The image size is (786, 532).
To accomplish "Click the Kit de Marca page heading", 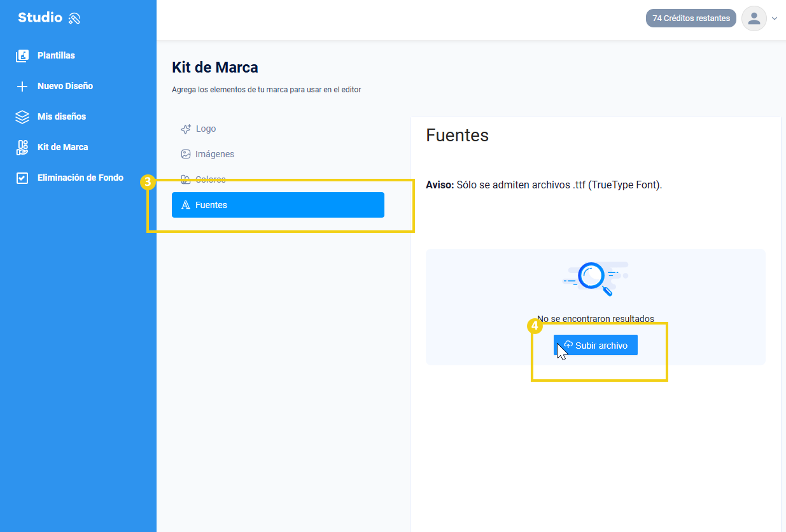I will point(215,67).
